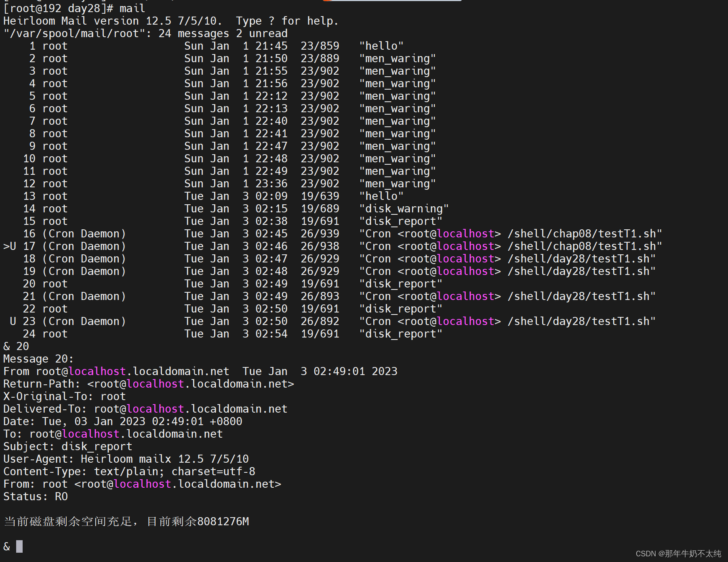Click message 15 time 02:38

pyautogui.click(x=271, y=221)
